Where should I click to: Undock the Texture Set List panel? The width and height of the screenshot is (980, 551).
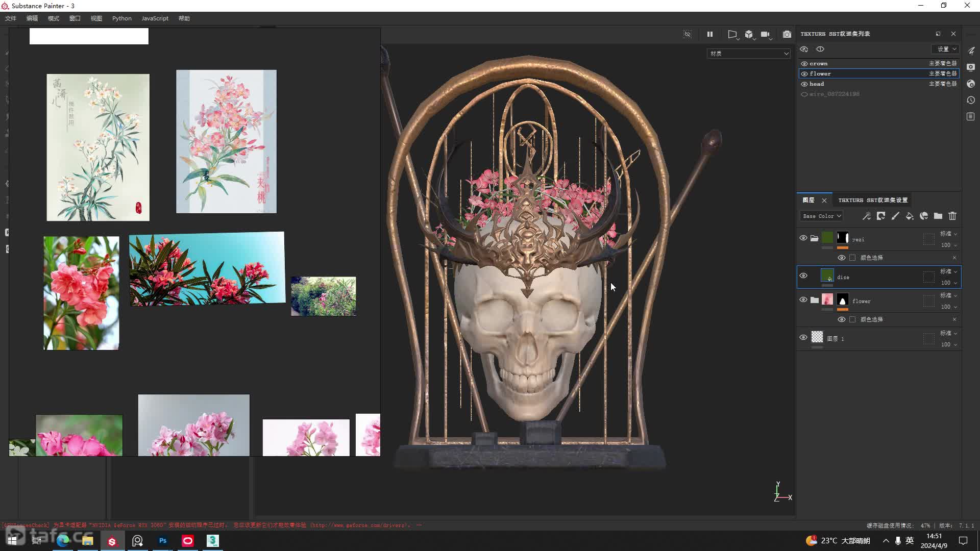938,34
